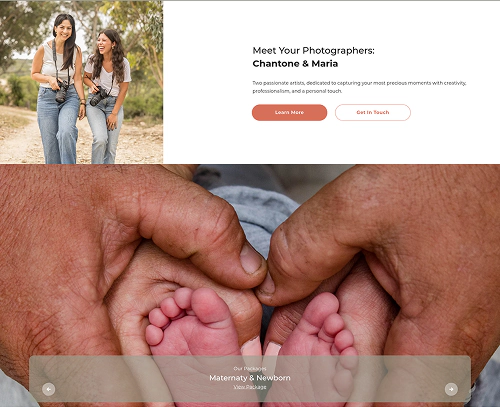500x407 pixels.
Task: Open the photographers' photo of two women
Action: pos(81,82)
